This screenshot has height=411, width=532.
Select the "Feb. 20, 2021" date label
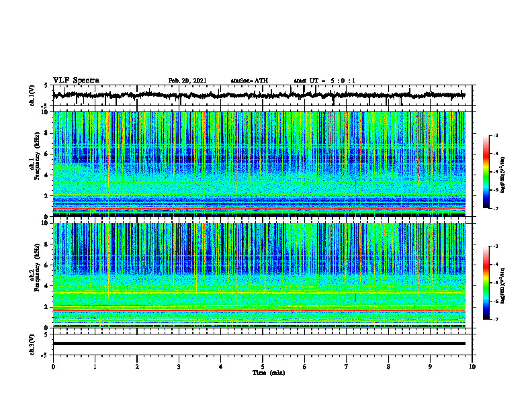pyautogui.click(x=187, y=81)
